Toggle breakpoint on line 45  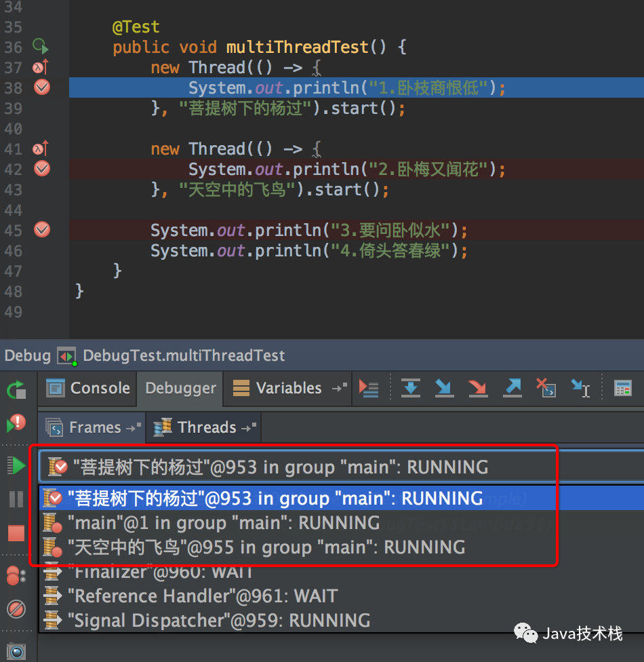click(42, 229)
